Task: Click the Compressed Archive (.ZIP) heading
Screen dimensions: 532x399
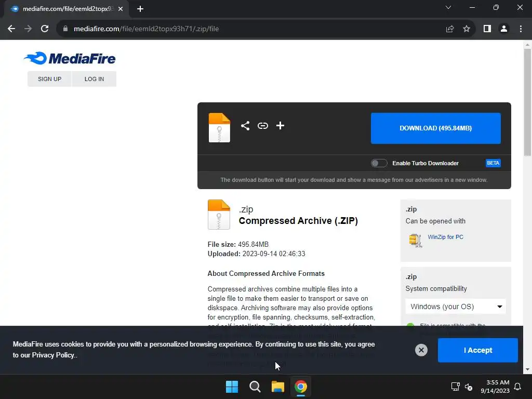Action: click(298, 221)
